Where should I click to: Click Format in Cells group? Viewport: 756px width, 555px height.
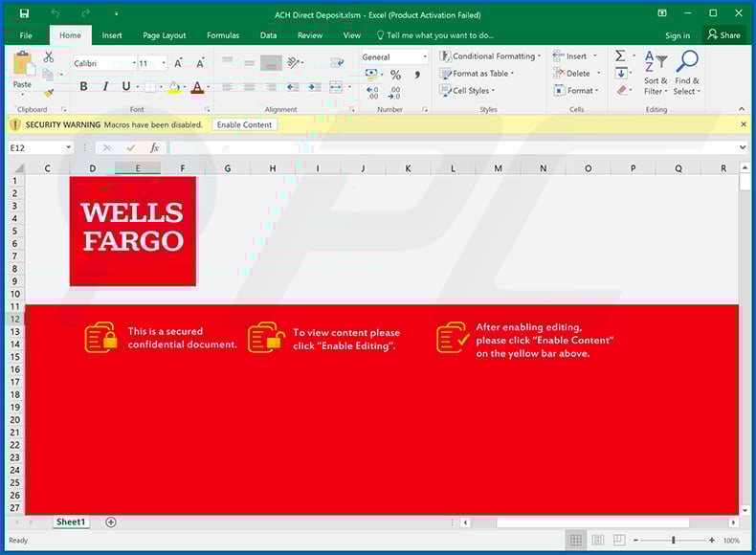pyautogui.click(x=577, y=91)
